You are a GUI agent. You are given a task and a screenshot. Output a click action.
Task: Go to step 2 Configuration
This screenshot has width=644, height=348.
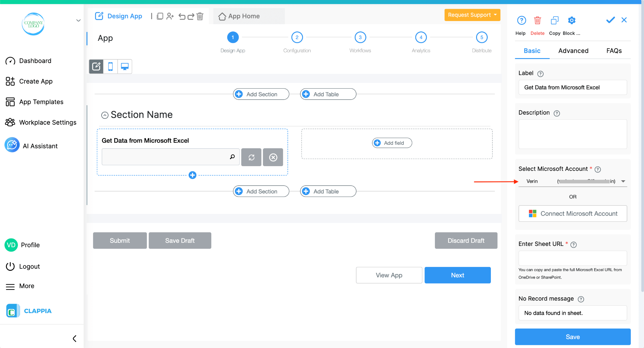pos(297,37)
